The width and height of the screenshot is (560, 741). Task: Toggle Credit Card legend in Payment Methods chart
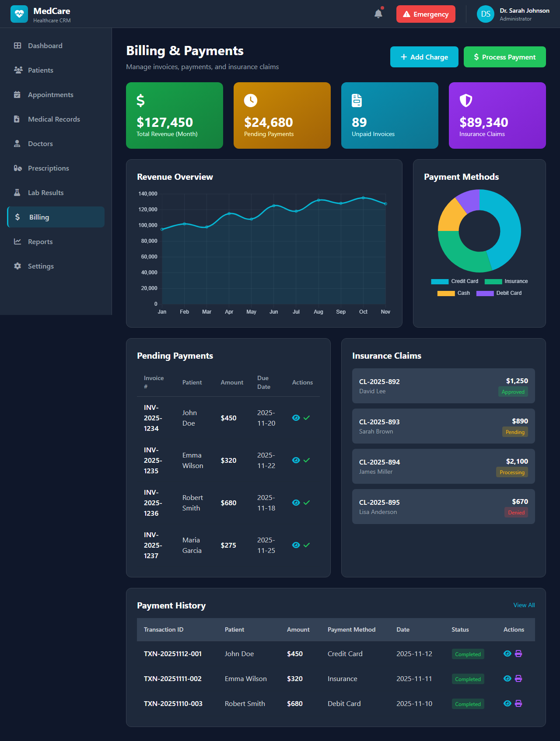click(455, 281)
